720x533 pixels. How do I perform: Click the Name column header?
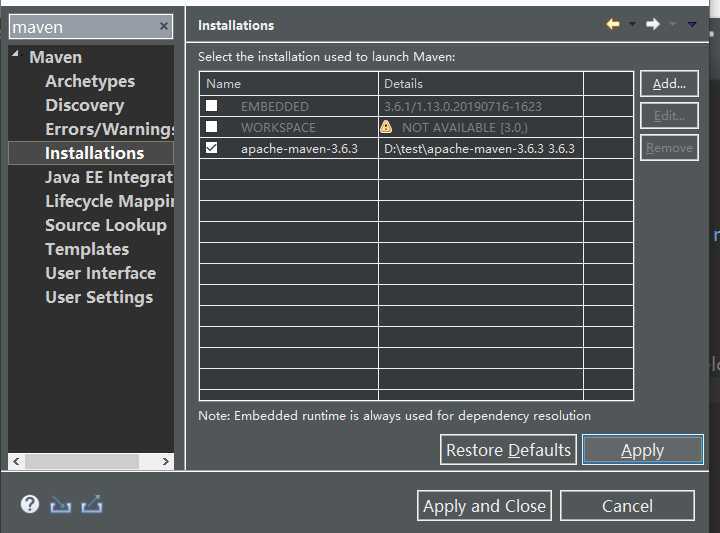click(x=289, y=84)
